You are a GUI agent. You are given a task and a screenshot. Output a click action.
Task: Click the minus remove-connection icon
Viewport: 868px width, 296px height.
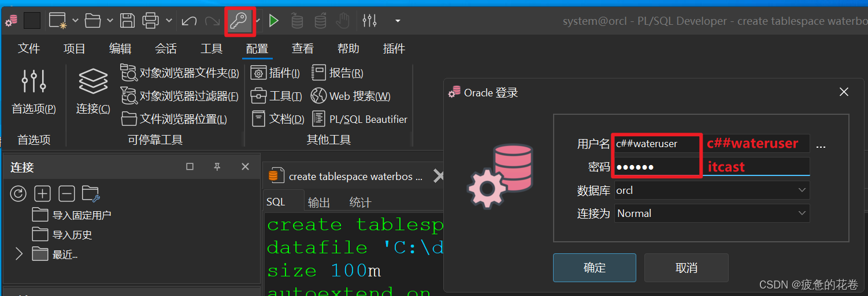[x=67, y=194]
